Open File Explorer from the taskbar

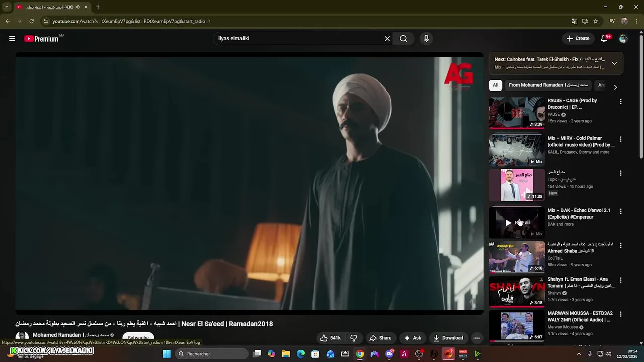click(x=286, y=354)
